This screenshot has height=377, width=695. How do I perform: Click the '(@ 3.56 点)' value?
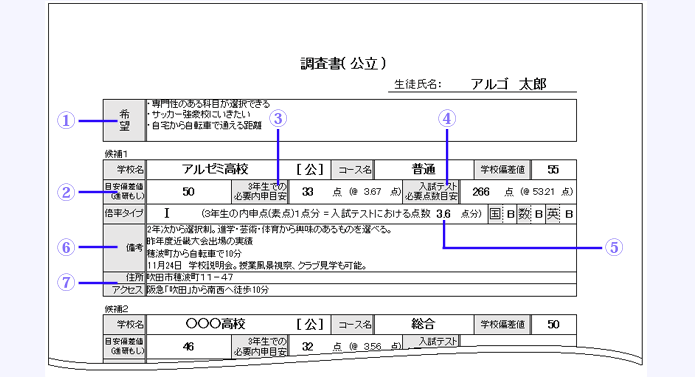374,346
